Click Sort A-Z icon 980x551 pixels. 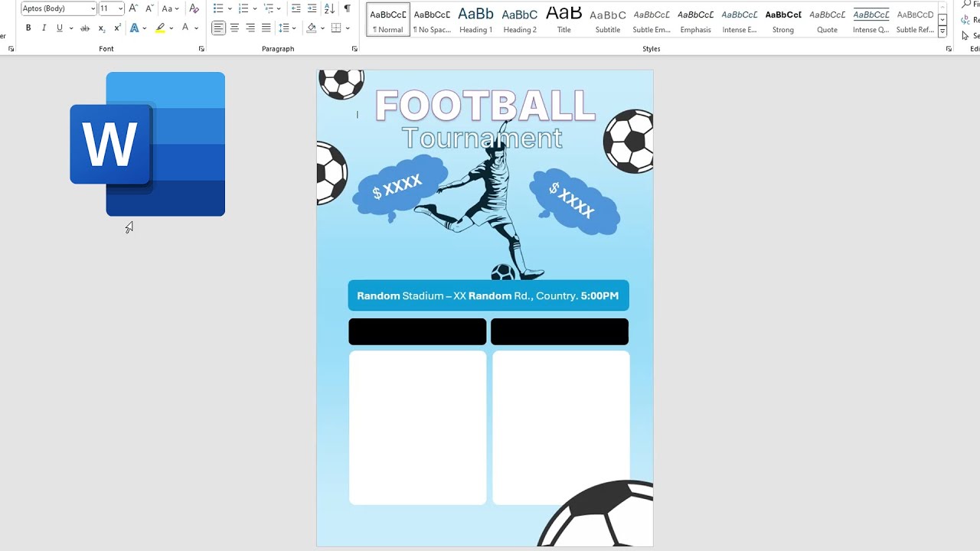click(x=329, y=8)
